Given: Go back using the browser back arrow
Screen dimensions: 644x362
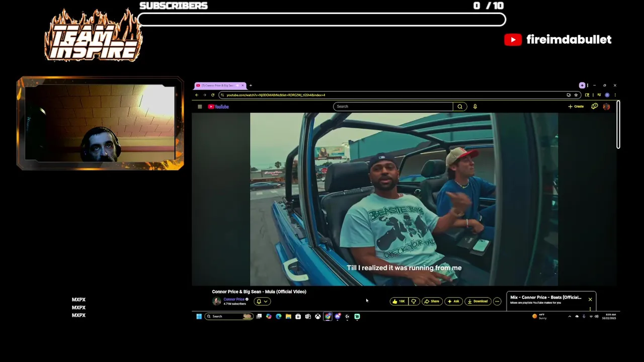Looking at the screenshot, I should [x=197, y=95].
